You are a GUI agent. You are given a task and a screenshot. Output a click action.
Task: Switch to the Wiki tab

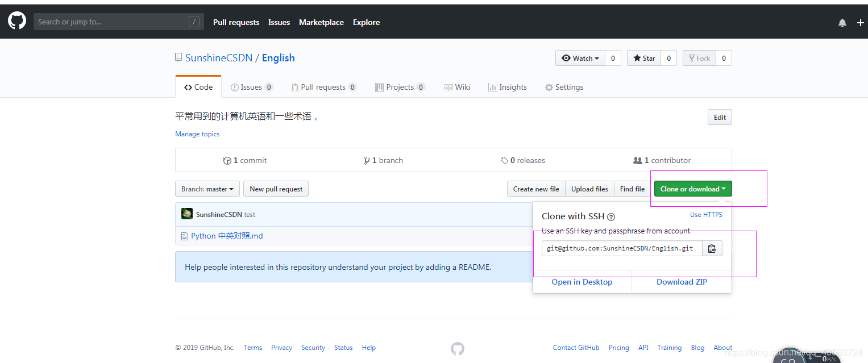click(x=458, y=87)
